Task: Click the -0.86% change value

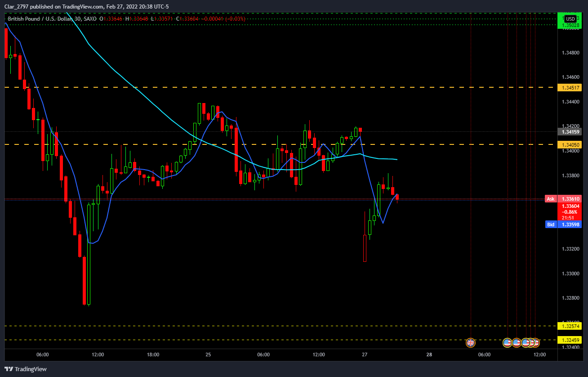Action: tap(570, 211)
